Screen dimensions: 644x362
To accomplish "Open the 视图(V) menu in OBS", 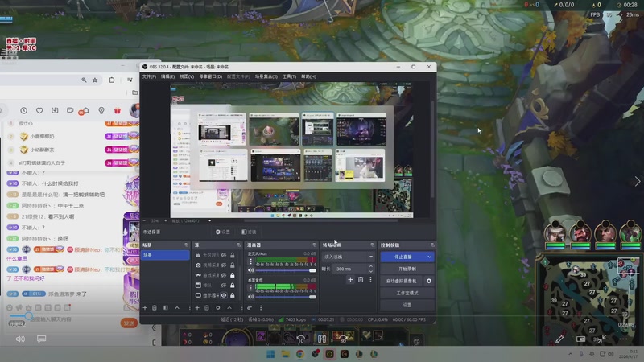I will (187, 76).
